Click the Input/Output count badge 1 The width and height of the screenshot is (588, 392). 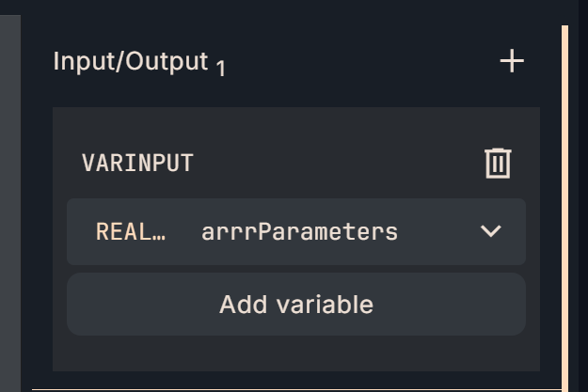pos(220,69)
